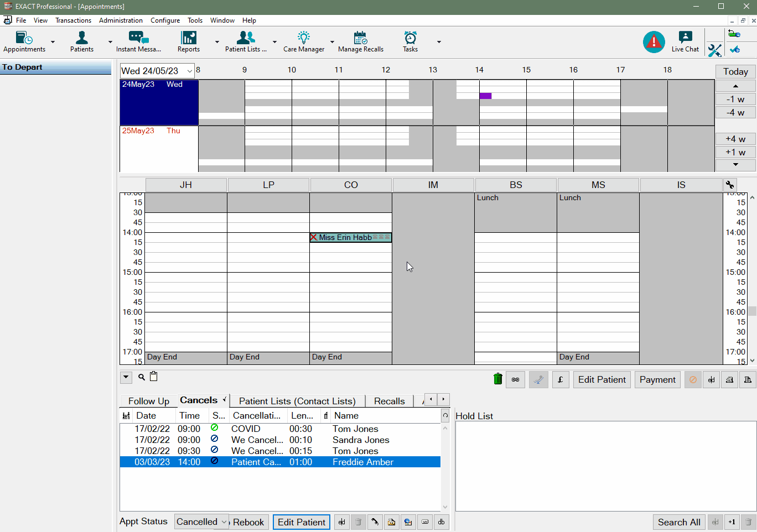The image size is (757, 532).
Task: Click the magnifying glass search icon
Action: (x=142, y=377)
